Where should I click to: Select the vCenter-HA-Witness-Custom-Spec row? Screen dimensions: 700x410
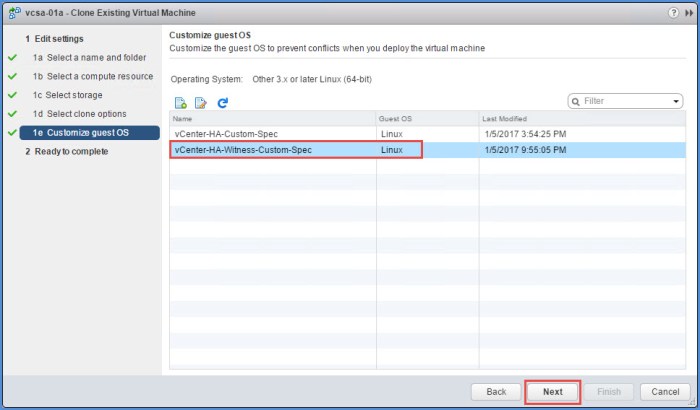(427, 150)
